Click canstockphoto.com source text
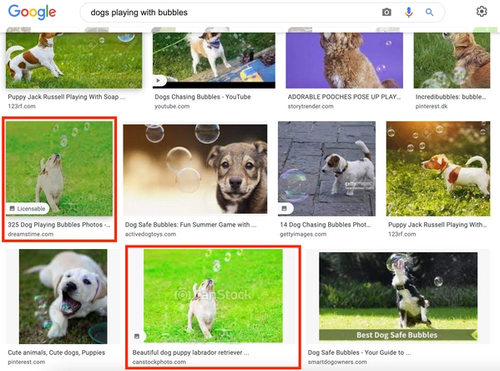This screenshot has height=371, width=500. [x=159, y=362]
